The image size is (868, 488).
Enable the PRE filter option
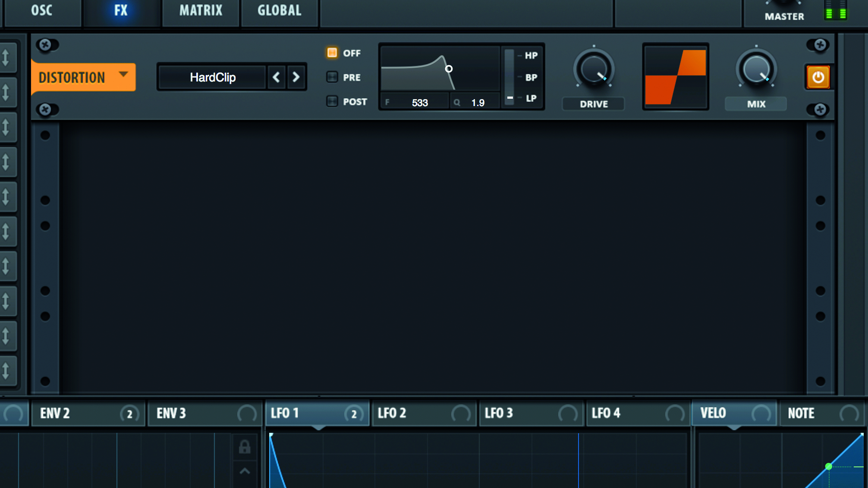click(x=332, y=77)
